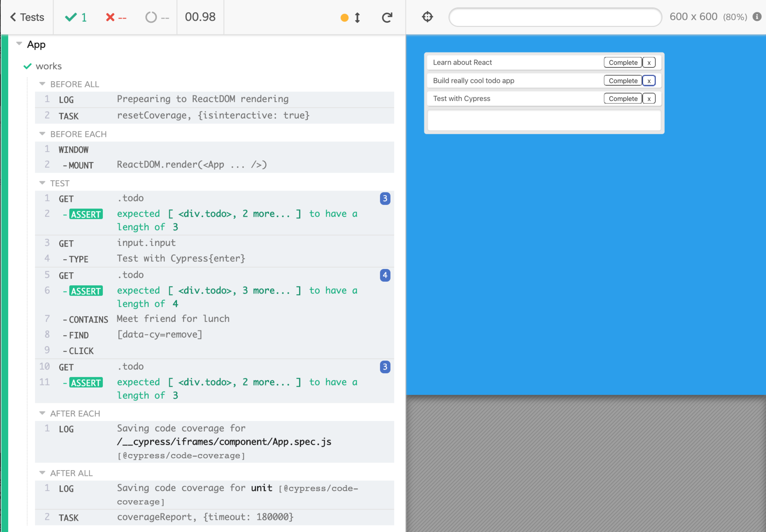Screen dimensions: 766x532
Task: Remove the Build really cool todo app item
Action: pyautogui.click(x=649, y=80)
